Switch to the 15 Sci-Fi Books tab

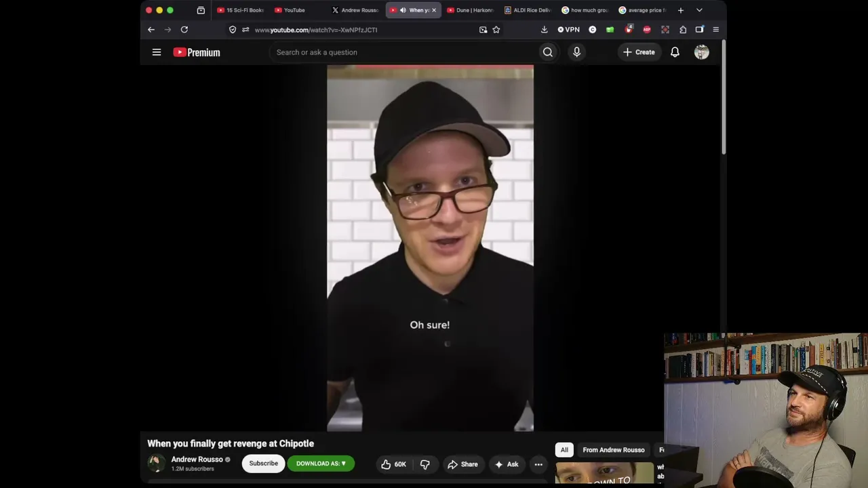[x=241, y=10]
